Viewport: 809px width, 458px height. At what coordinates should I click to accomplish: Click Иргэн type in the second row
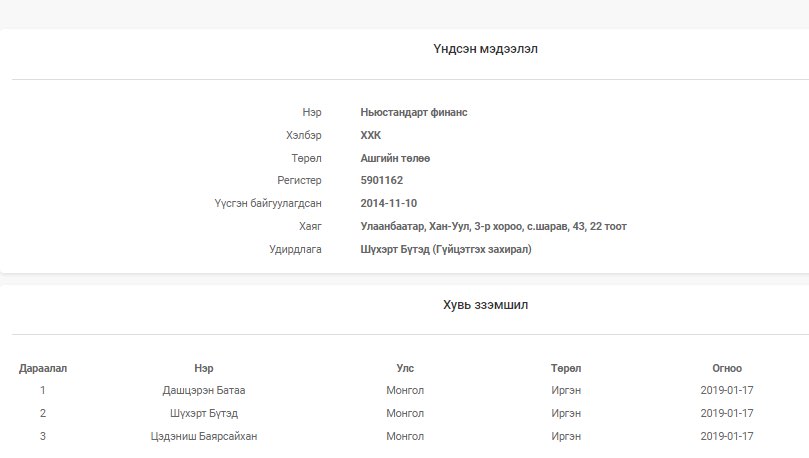coord(566,413)
